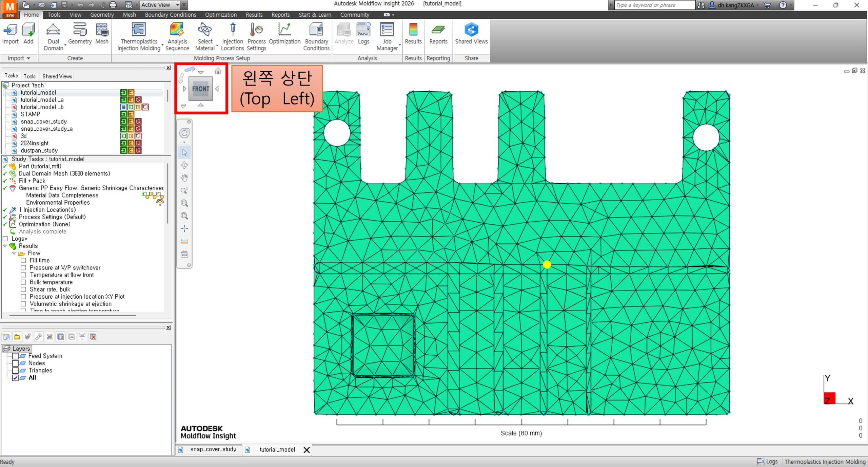Screen dimensions: 868x467
Task: Collapse the Flow results folder
Action: (14, 253)
